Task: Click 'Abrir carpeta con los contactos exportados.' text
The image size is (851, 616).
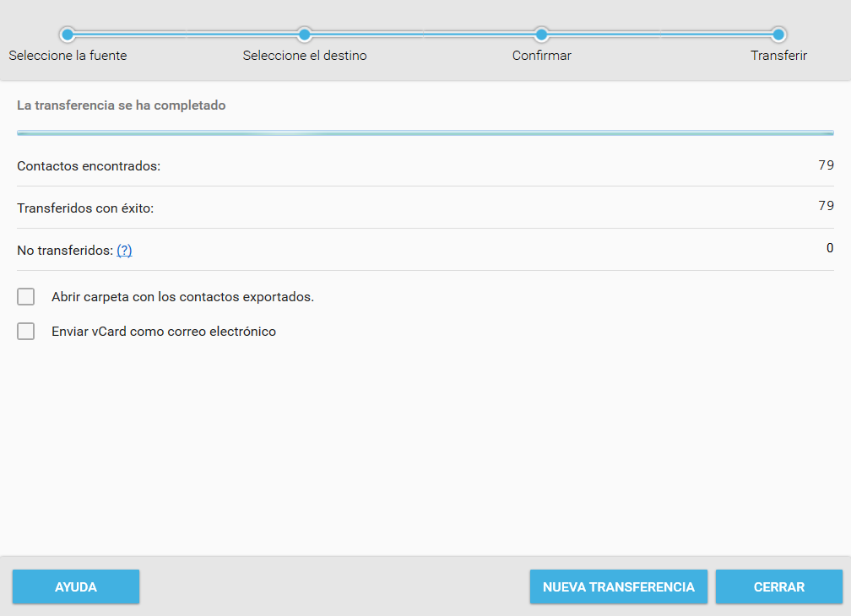Action: click(183, 297)
